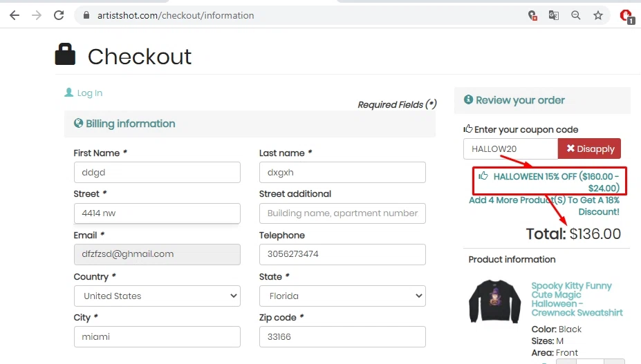The height and width of the screenshot is (364, 641).
Task: Click the First Name input field
Action: click(157, 172)
